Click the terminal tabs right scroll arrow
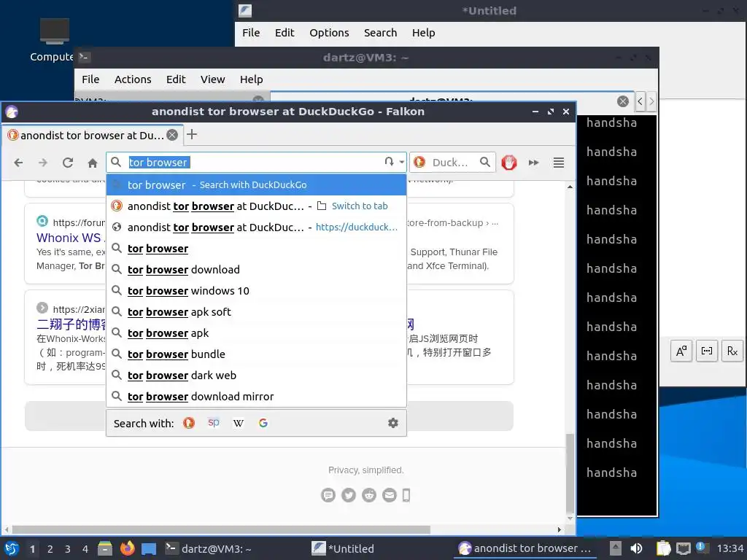747x560 pixels. (651, 101)
